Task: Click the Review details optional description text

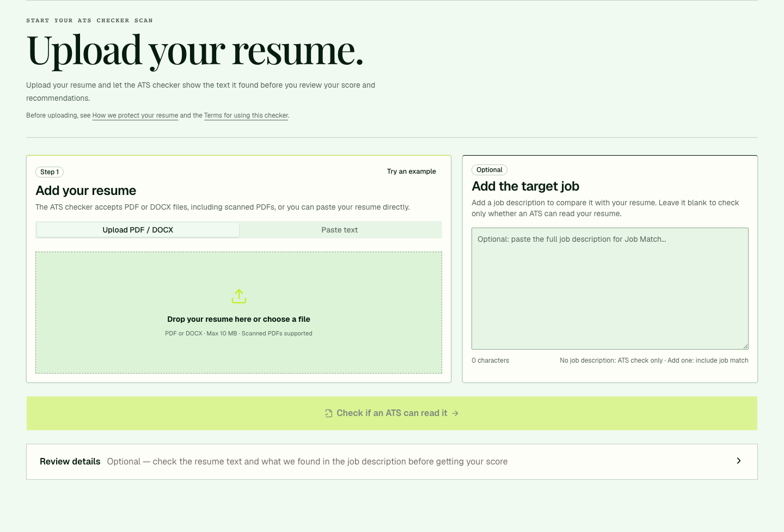Action: point(307,461)
